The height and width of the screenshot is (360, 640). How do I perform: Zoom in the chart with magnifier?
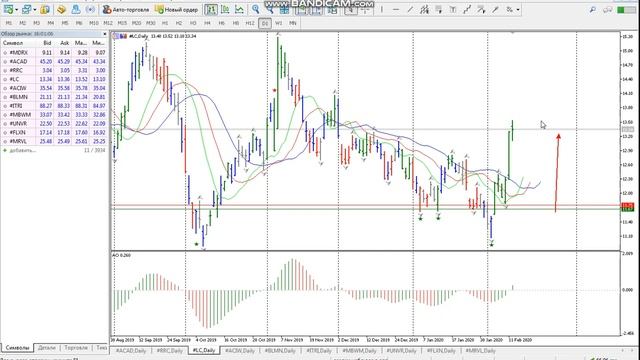256,9
